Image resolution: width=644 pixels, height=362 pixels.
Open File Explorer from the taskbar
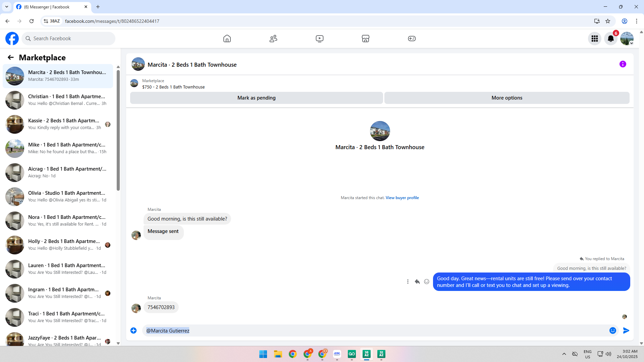(278, 354)
